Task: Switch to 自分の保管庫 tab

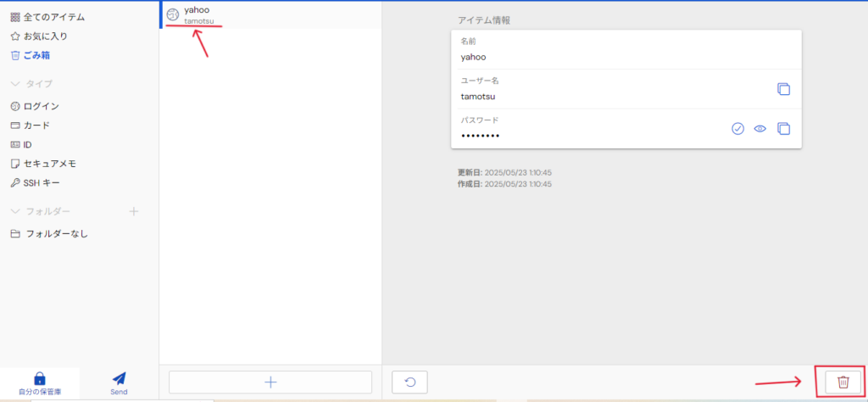Action: pyautogui.click(x=39, y=383)
